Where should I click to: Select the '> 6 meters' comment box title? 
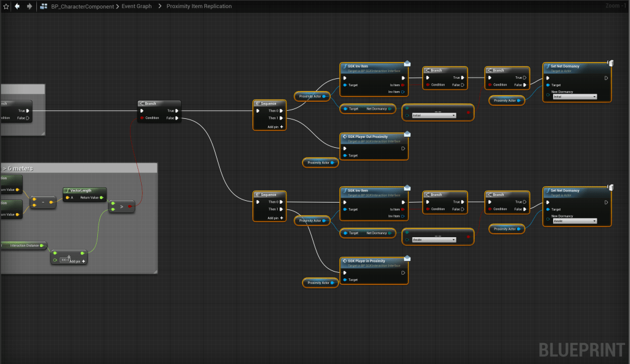(18, 168)
